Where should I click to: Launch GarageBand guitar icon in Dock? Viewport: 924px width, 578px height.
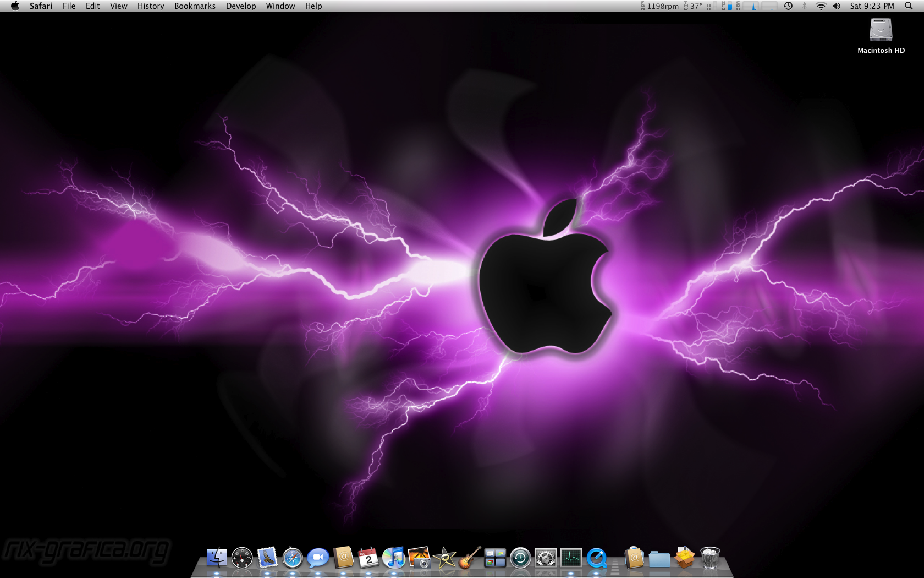(470, 558)
